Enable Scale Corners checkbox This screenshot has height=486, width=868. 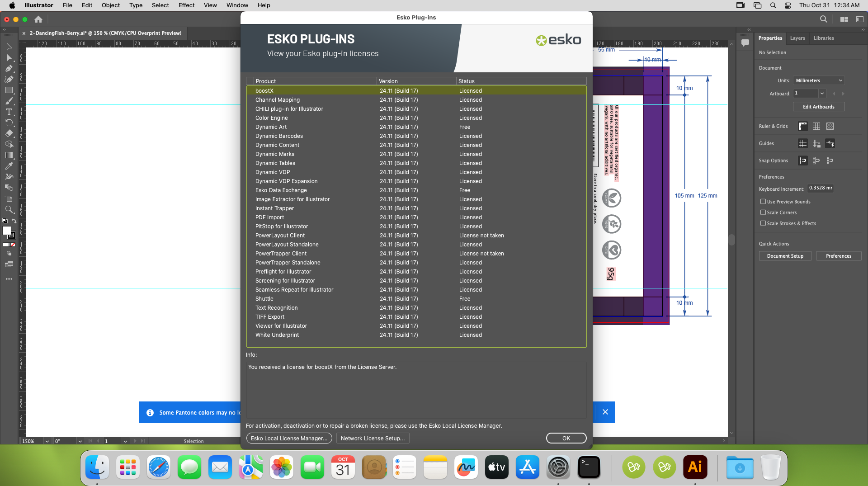tap(763, 212)
